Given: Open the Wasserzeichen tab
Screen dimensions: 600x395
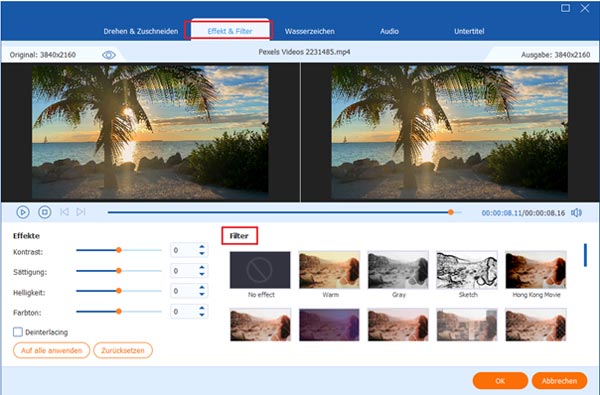Looking at the screenshot, I should click(x=310, y=31).
